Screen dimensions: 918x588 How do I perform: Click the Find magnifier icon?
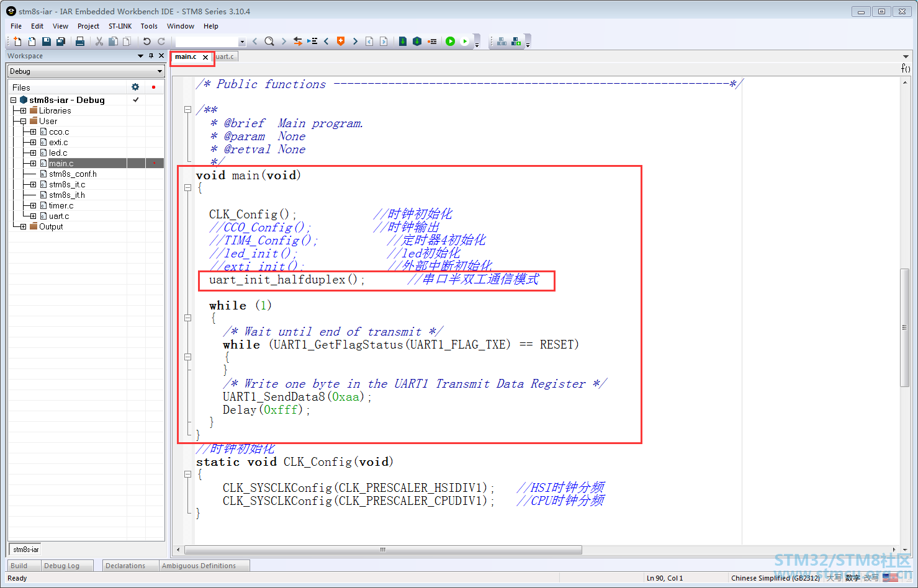(x=269, y=42)
